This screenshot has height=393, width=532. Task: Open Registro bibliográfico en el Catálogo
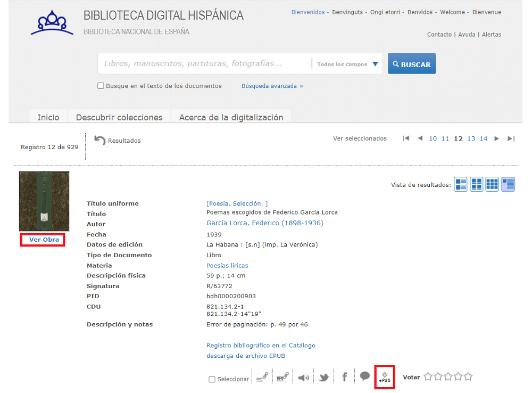click(261, 345)
